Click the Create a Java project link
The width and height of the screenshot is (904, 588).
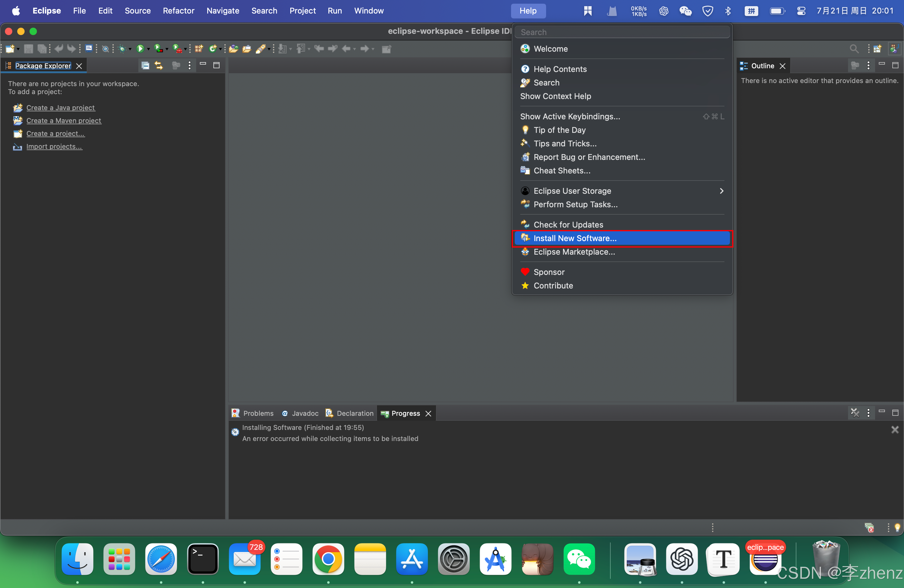60,108
